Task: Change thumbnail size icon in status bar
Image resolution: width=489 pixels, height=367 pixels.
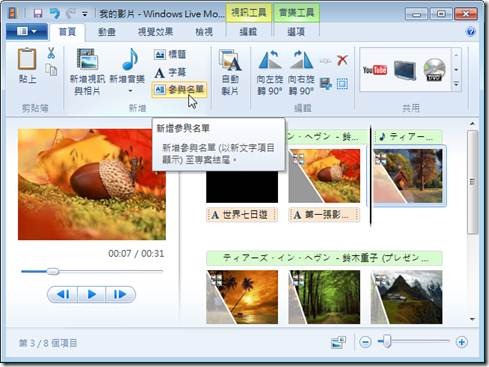Action: pyautogui.click(x=339, y=342)
